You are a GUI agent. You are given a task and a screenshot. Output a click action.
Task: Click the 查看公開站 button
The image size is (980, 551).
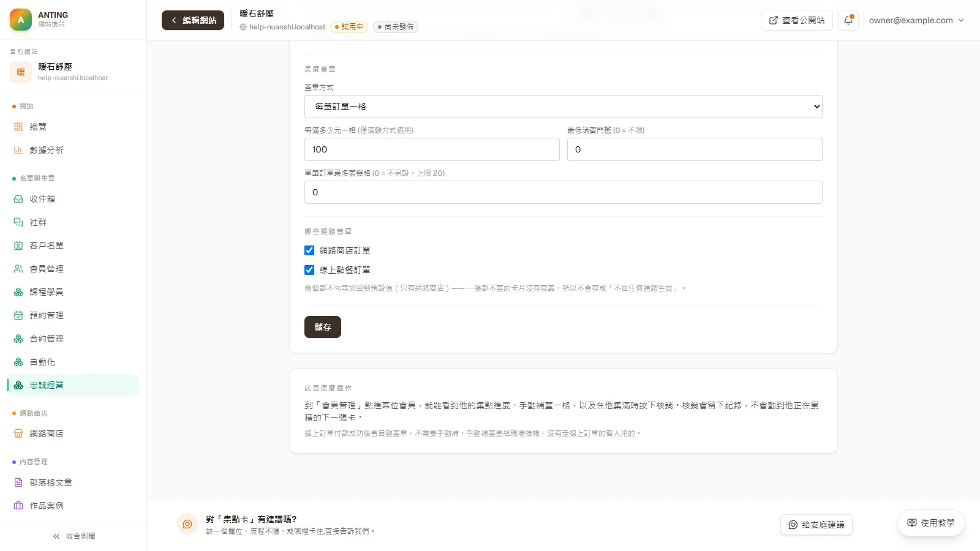(x=797, y=20)
